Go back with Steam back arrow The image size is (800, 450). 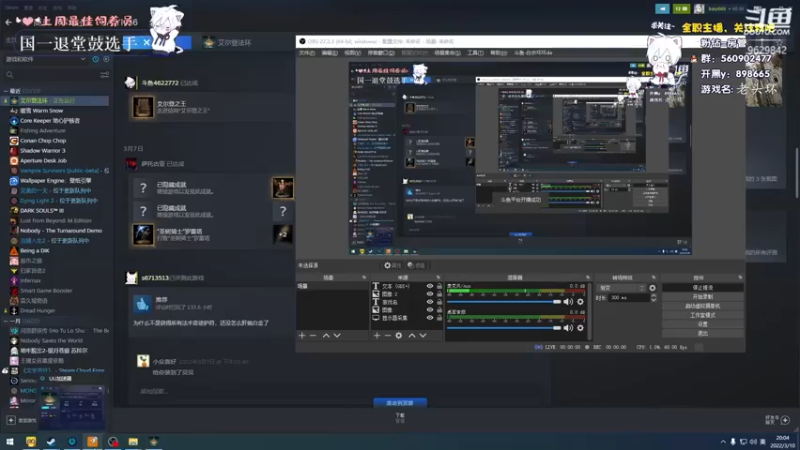tap(8, 22)
